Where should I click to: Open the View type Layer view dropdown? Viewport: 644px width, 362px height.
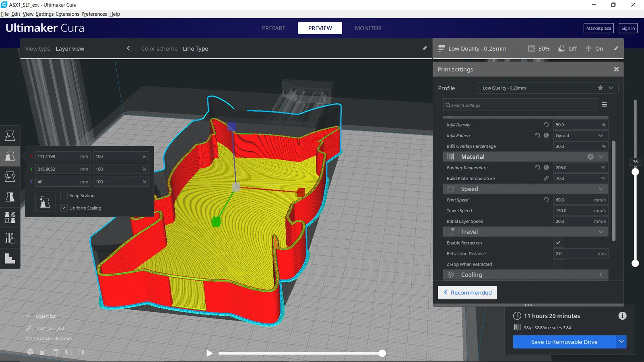(78, 49)
